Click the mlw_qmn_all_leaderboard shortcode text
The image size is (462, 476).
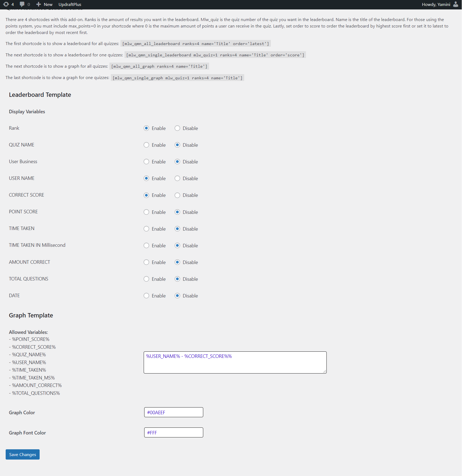pyautogui.click(x=196, y=44)
